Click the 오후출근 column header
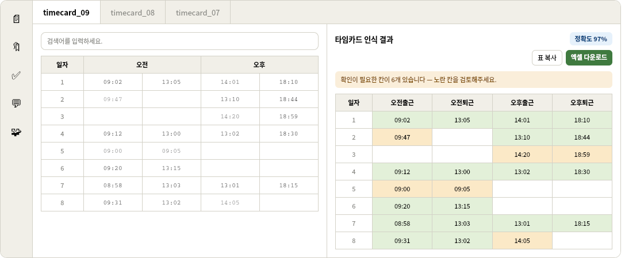 click(522, 102)
